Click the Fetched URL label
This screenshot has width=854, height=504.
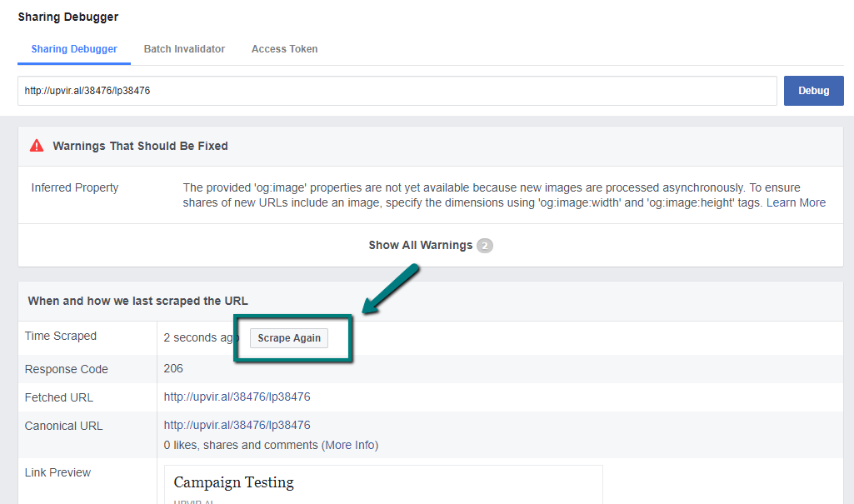point(59,397)
